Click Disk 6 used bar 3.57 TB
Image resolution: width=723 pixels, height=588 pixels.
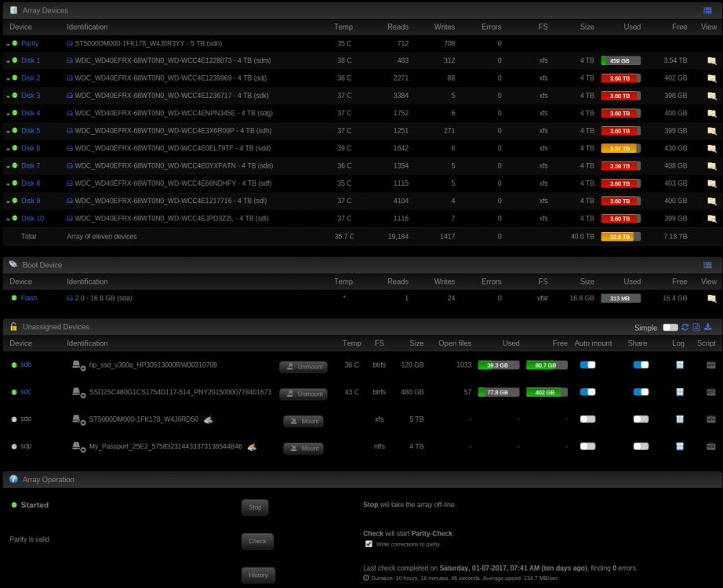[620, 148]
